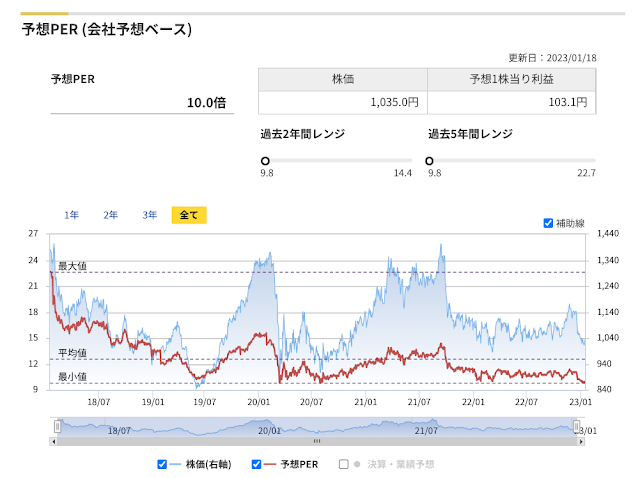Click the 過去2年間レンジ marker circle

point(265,161)
